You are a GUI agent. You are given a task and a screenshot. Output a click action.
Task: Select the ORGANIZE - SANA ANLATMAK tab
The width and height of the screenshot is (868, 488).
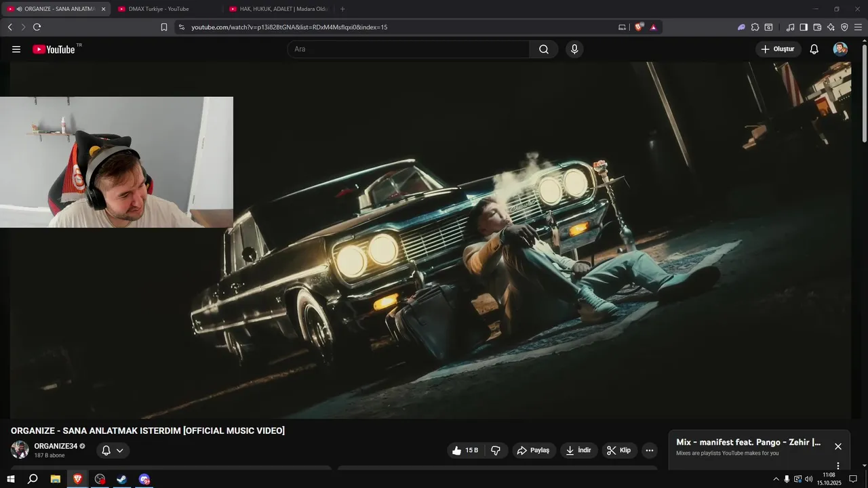click(55, 9)
